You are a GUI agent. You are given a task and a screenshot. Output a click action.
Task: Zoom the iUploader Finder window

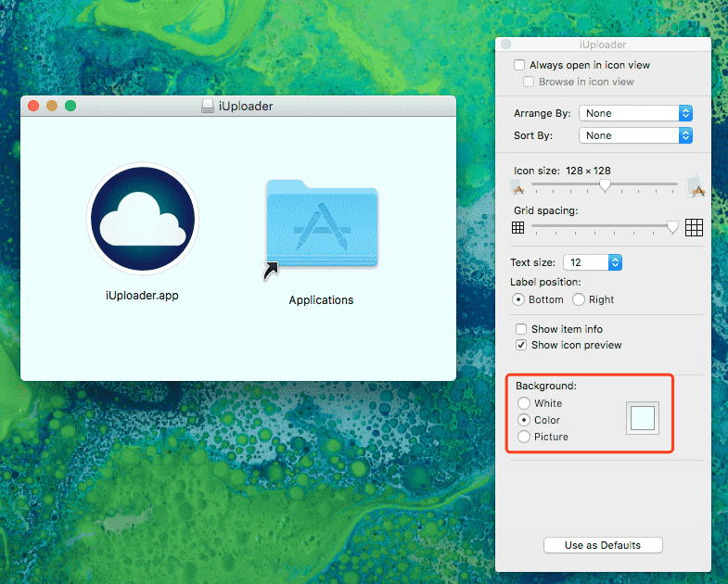pyautogui.click(x=70, y=106)
